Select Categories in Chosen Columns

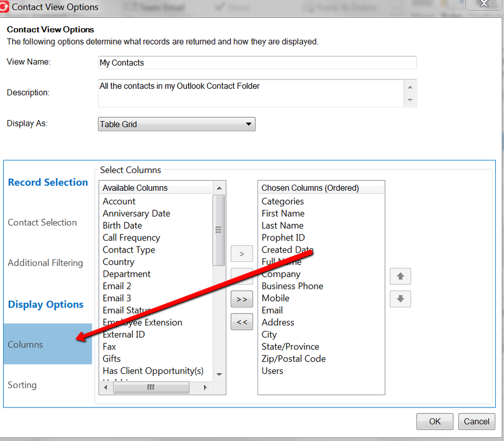pos(282,201)
